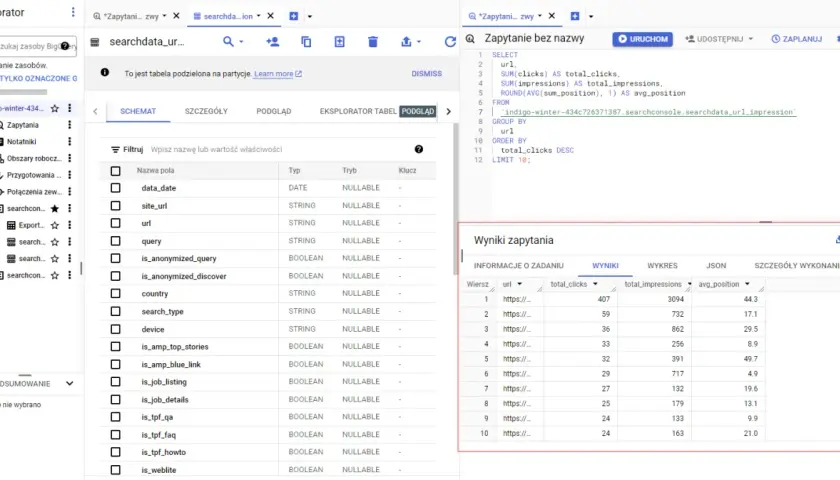Screen dimensions: 840x480
Task: Refresh the table with reload icon
Action: coord(450,41)
